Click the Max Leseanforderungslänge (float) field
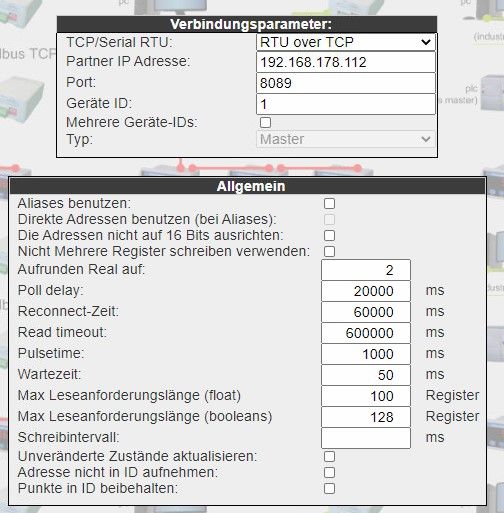Image resolution: width=504 pixels, height=513 pixels. [x=366, y=396]
